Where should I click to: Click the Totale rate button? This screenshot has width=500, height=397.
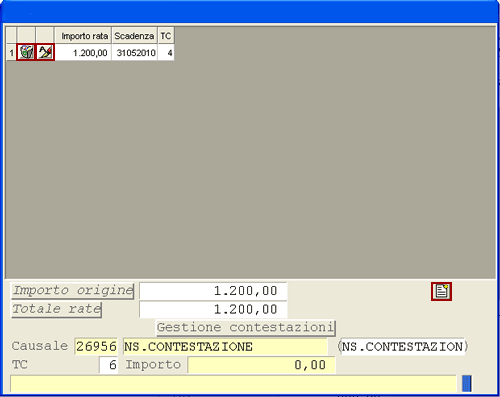[x=57, y=309]
